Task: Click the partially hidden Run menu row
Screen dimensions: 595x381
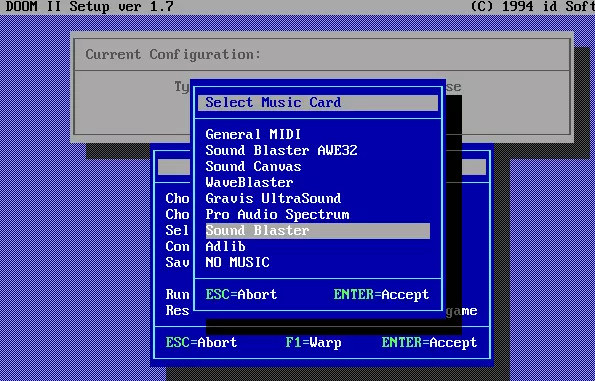Action: pyautogui.click(x=177, y=294)
